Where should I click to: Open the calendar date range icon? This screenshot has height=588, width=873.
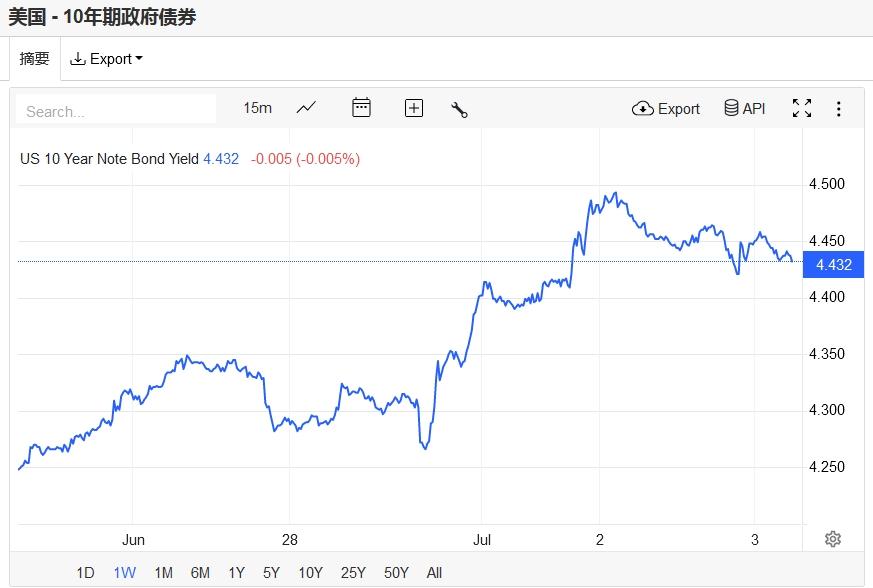click(361, 108)
